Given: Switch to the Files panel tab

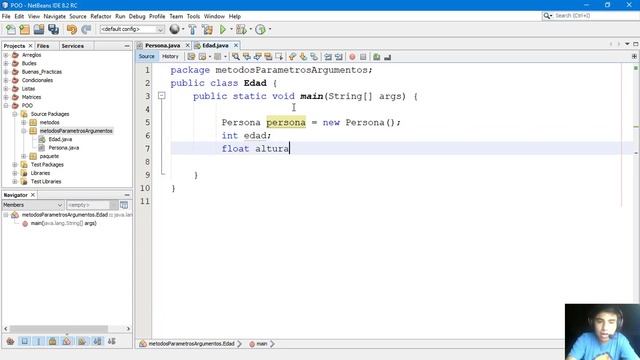Looking at the screenshot, I should click(x=43, y=46).
